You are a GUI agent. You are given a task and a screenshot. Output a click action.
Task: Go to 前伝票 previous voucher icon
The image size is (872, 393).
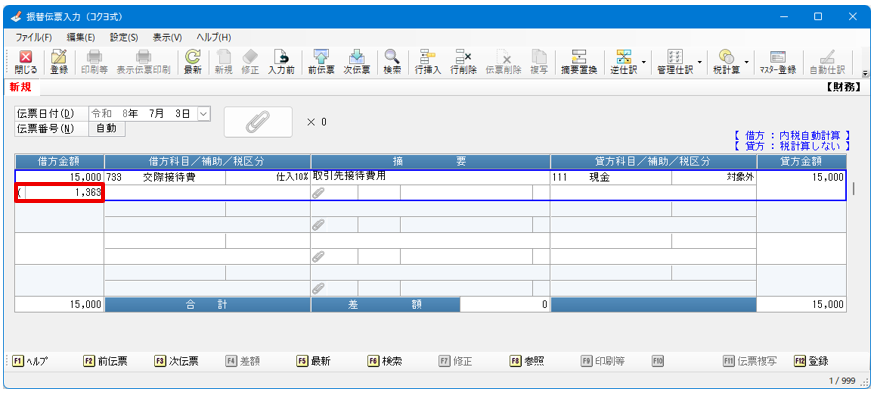pyautogui.click(x=321, y=62)
